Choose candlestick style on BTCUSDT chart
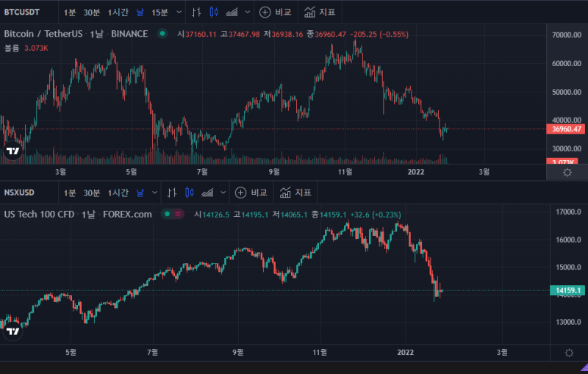Image resolution: width=588 pixels, height=374 pixels. point(214,12)
